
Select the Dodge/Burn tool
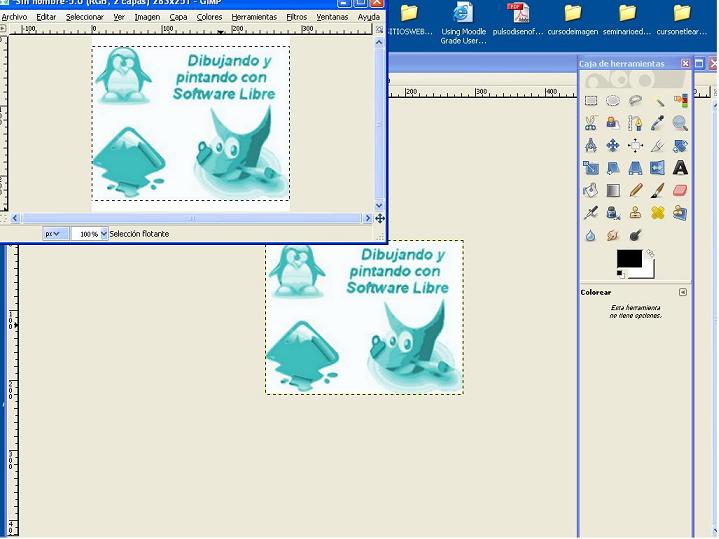[635, 235]
